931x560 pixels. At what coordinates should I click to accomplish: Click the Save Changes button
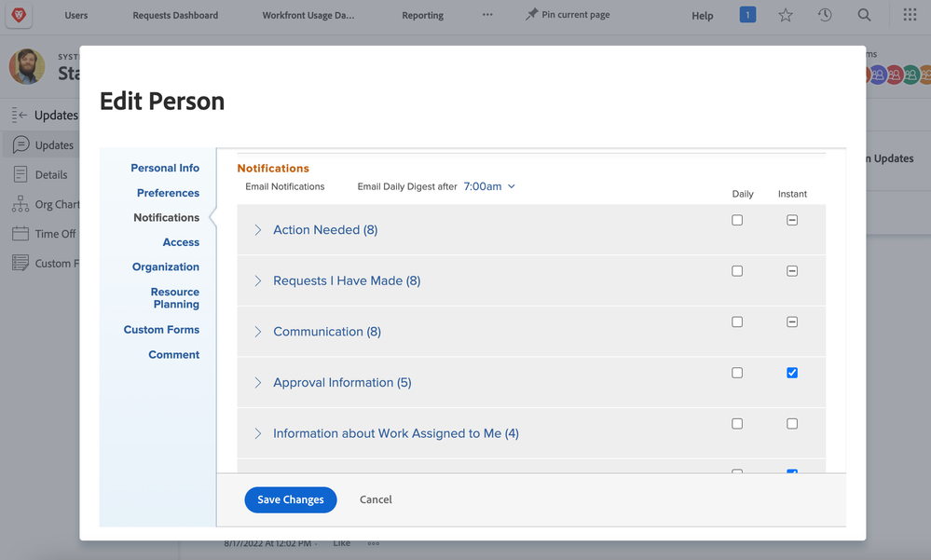290,499
